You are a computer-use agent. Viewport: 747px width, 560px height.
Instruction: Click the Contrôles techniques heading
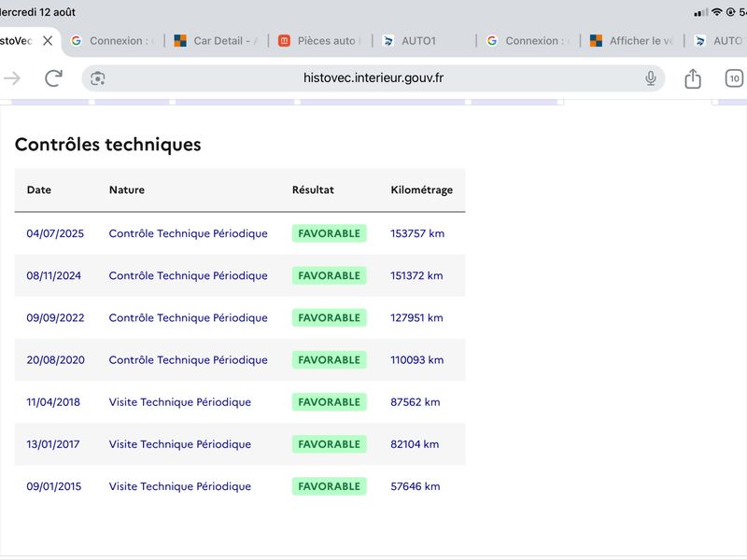107,145
